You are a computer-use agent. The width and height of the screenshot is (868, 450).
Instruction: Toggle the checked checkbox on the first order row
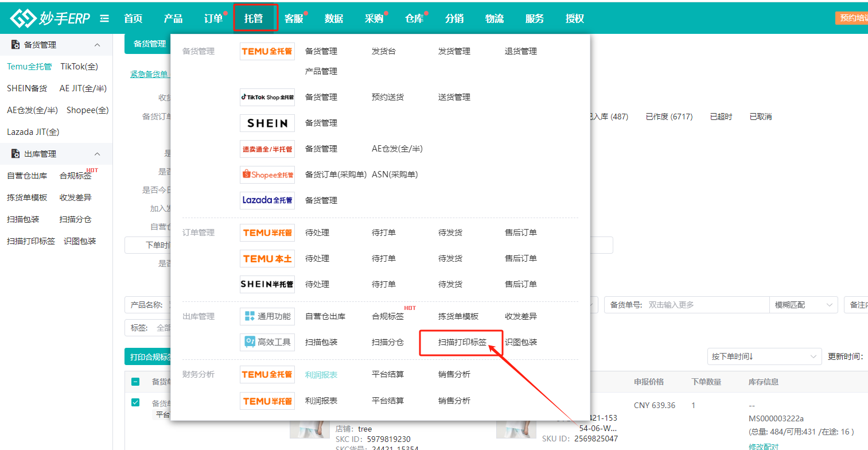(x=135, y=402)
